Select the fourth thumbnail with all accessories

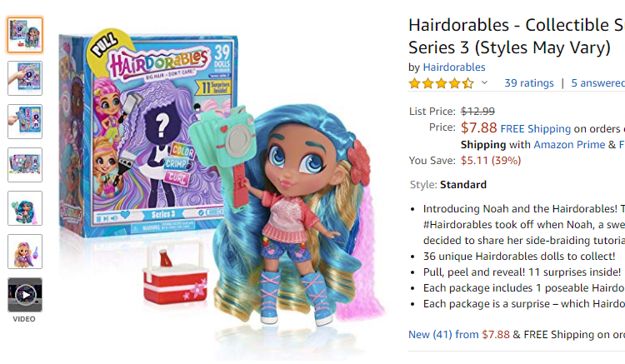coord(25,165)
